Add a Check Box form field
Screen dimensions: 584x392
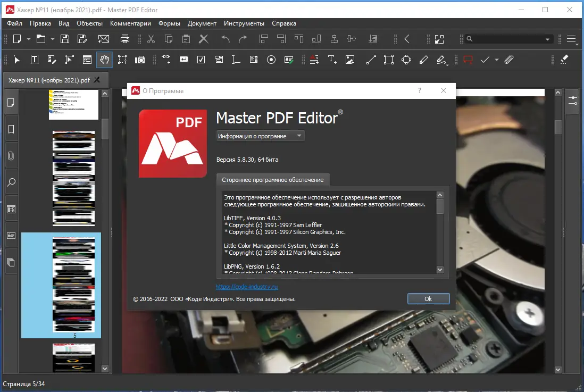point(201,60)
